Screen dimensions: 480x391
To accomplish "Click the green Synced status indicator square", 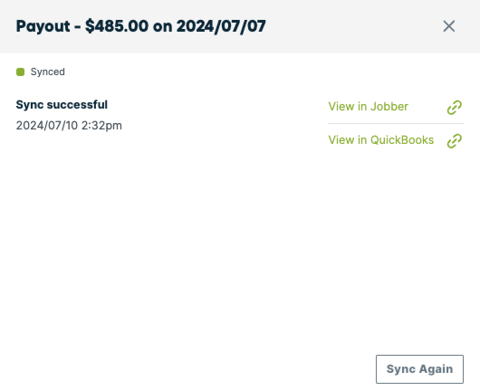I will click(x=20, y=72).
